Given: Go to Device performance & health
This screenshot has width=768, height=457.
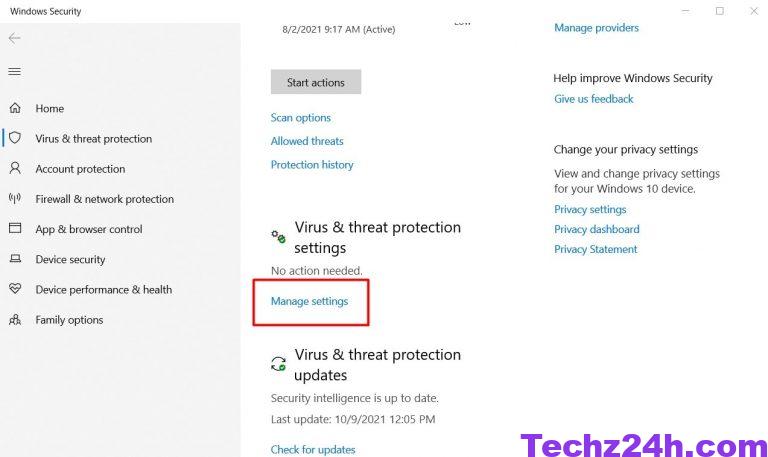Looking at the screenshot, I should tap(103, 289).
